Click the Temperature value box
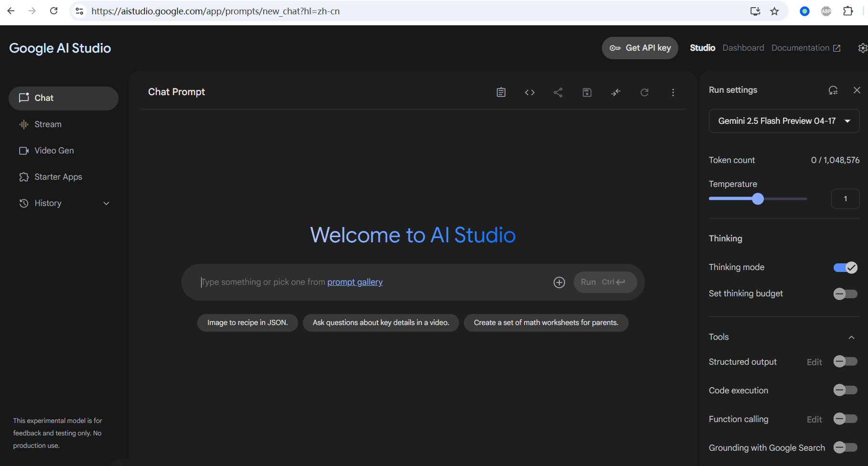Viewport: 868px width, 466px height. point(845,199)
